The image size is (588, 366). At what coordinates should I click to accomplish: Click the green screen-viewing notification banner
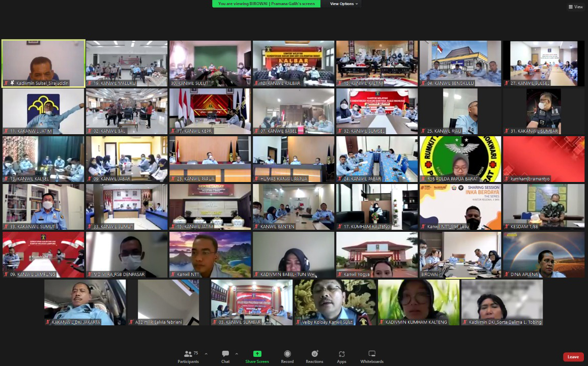coord(266,4)
